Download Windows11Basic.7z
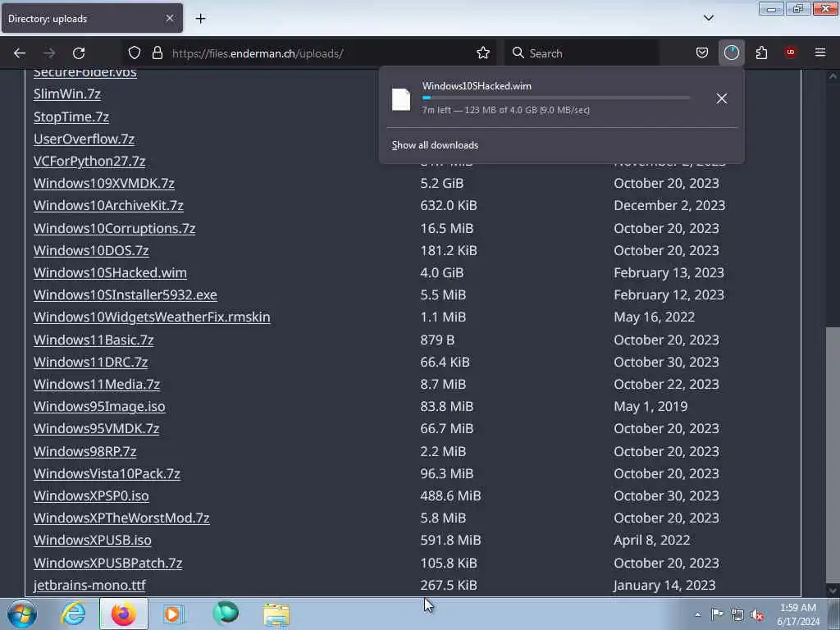840x630 pixels. [x=94, y=340]
